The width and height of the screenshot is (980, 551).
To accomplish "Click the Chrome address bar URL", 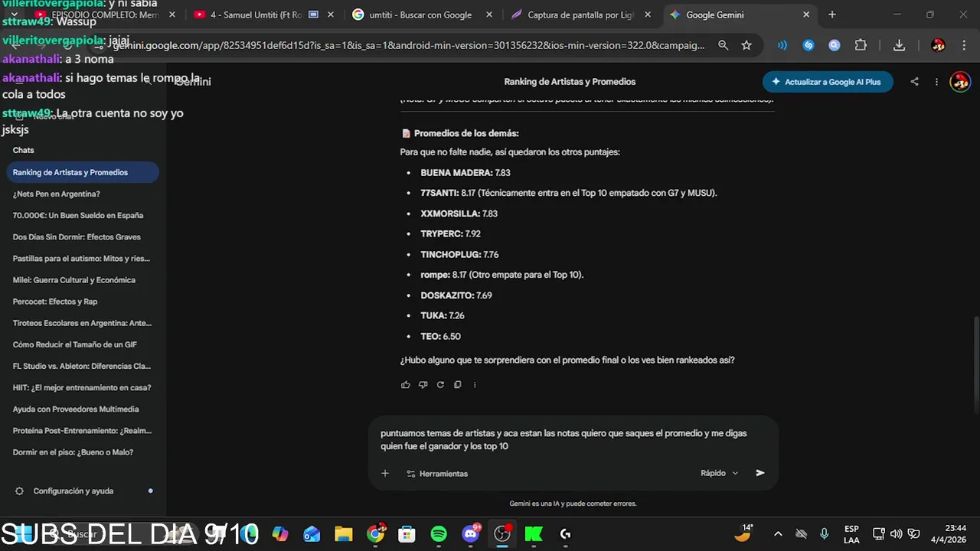I will [408, 45].
